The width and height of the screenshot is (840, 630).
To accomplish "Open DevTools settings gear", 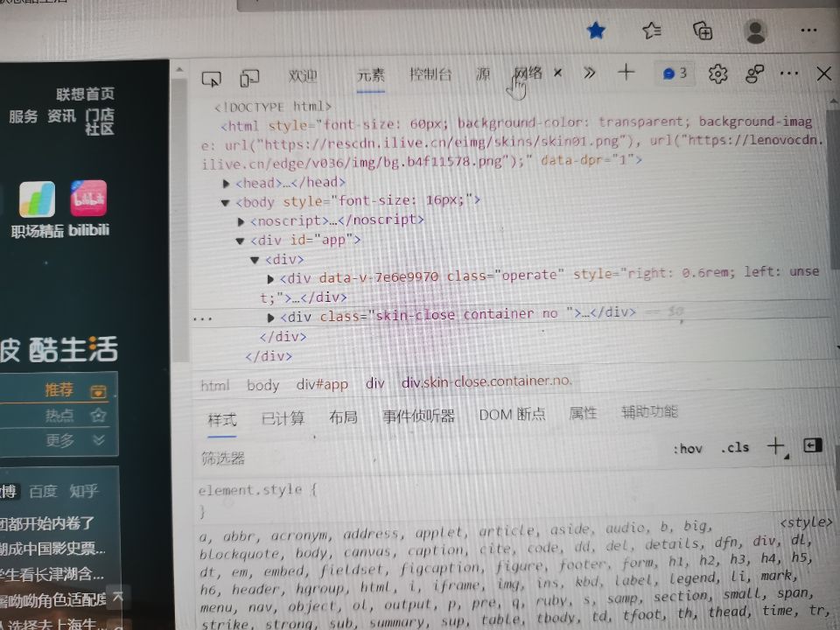I will point(717,73).
